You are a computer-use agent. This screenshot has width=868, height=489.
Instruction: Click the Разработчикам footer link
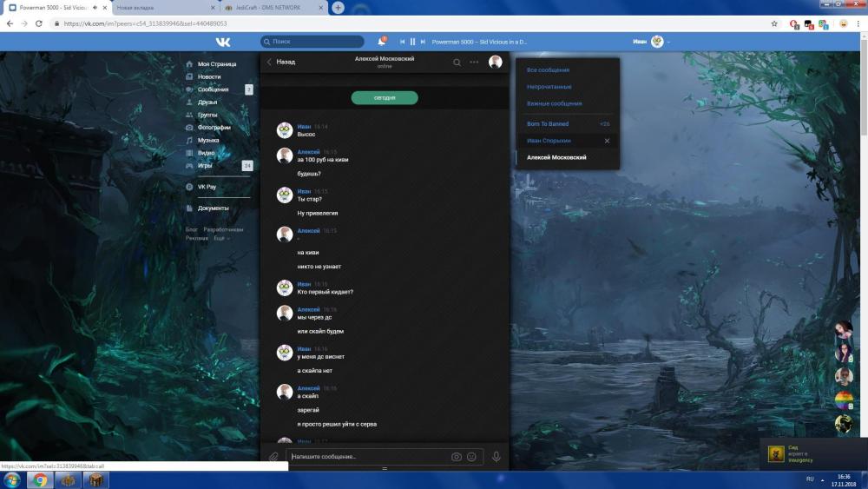[x=223, y=230]
